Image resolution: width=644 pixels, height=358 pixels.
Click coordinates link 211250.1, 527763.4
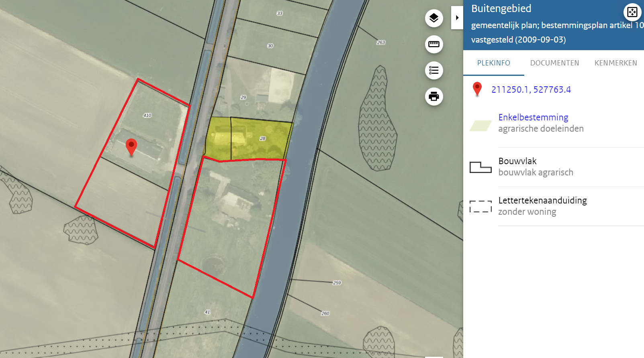point(531,89)
